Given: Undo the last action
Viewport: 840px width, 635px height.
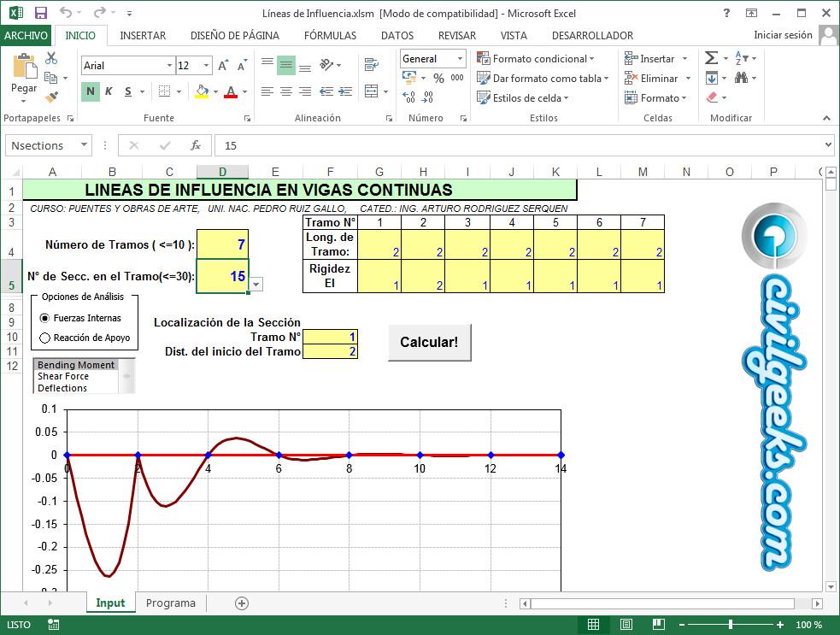Looking at the screenshot, I should (65, 13).
